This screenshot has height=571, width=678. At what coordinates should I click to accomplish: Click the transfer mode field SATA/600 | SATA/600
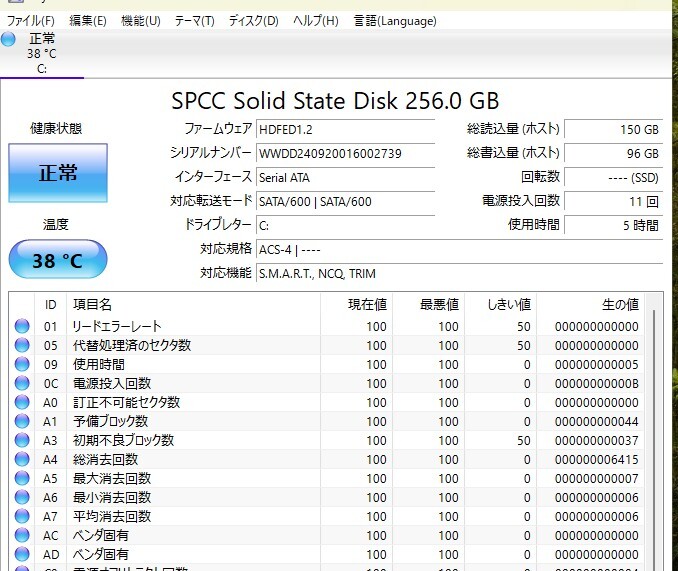(x=345, y=201)
